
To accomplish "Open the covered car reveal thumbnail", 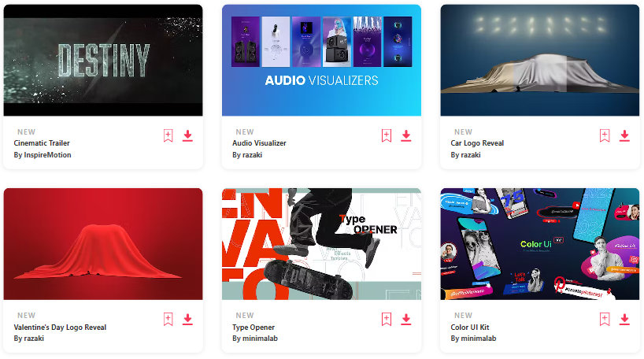I will (x=540, y=61).
